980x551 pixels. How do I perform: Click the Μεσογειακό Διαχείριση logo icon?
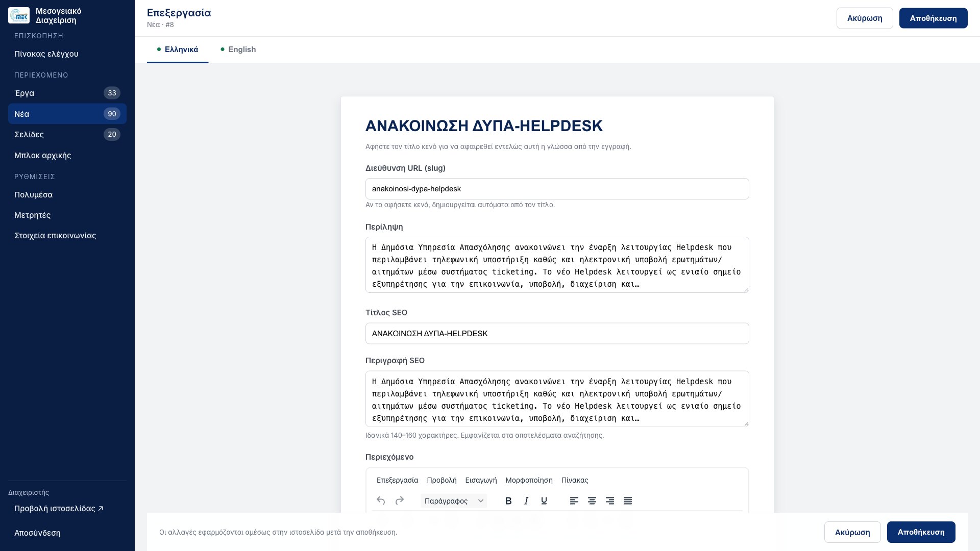click(19, 15)
